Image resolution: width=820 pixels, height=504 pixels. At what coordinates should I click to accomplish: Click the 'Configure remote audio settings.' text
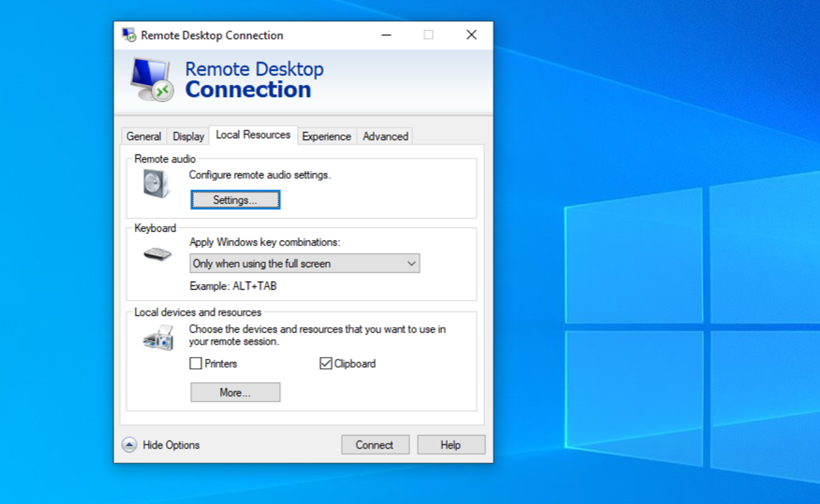260,175
